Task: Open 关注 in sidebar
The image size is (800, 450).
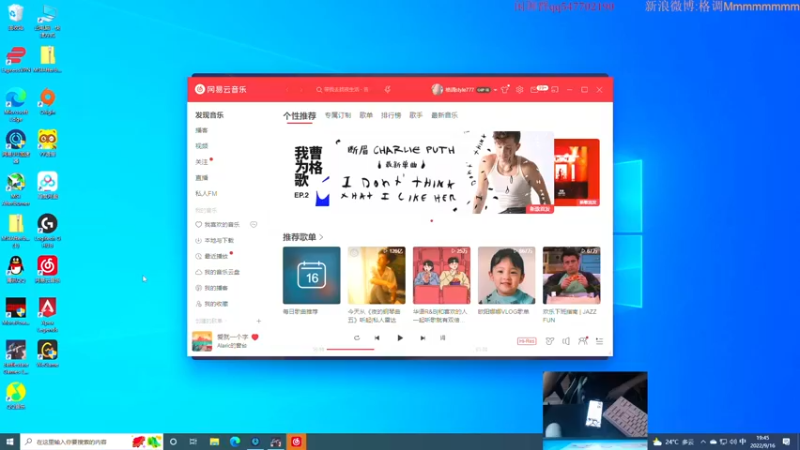Action: [x=202, y=162]
